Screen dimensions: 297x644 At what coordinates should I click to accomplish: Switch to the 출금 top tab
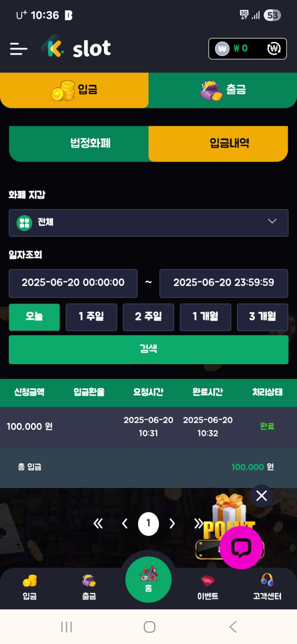tap(223, 90)
